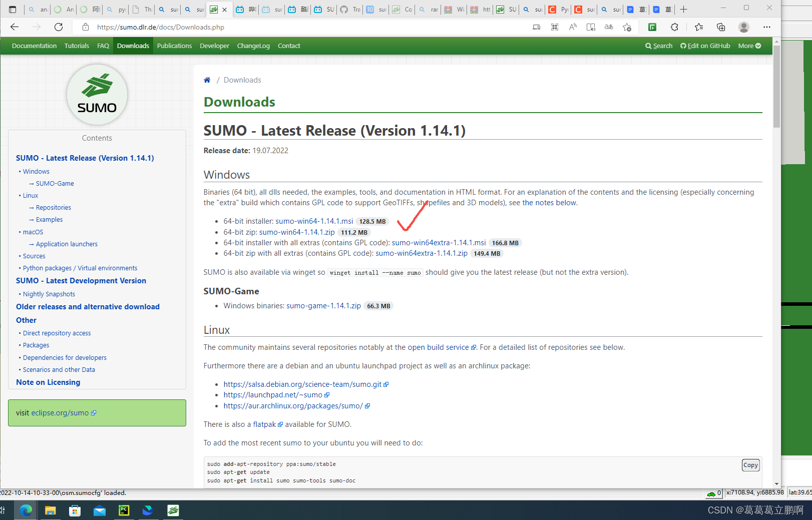This screenshot has height=520, width=812.
Task: Visit eclipse.org/sumo link
Action: pyautogui.click(x=64, y=413)
